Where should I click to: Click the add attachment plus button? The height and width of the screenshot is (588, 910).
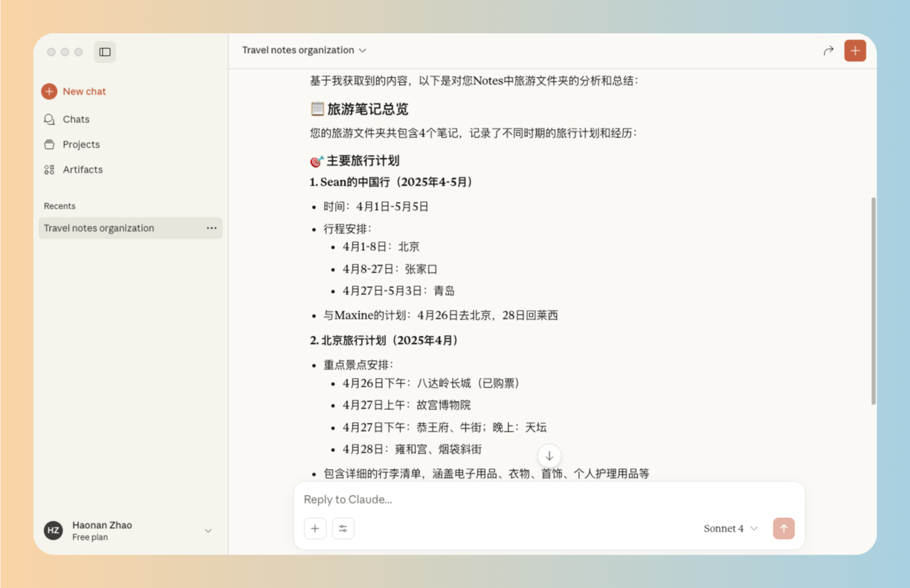pyautogui.click(x=315, y=528)
